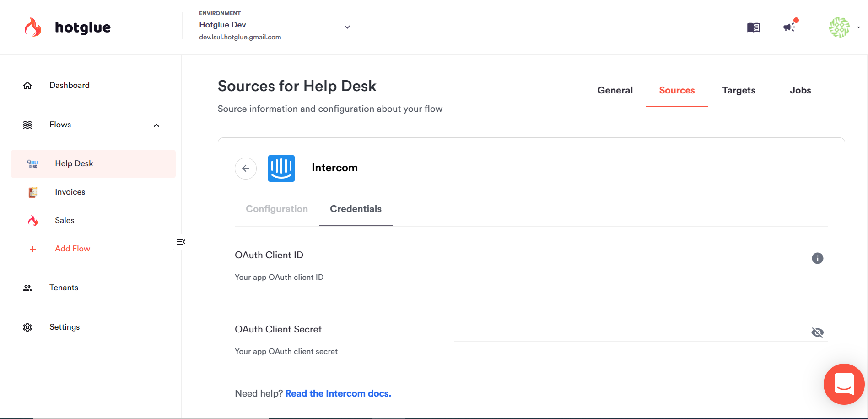Click the user avatar icon

pos(839,27)
